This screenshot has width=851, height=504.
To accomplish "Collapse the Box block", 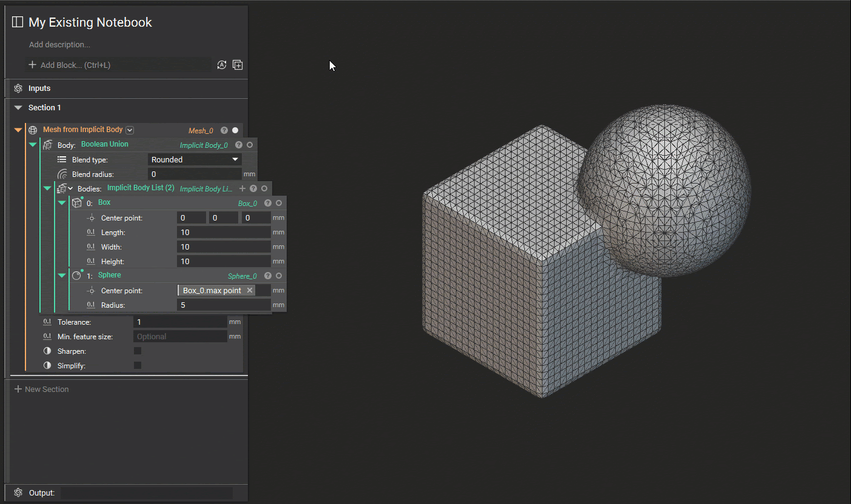I will point(62,203).
